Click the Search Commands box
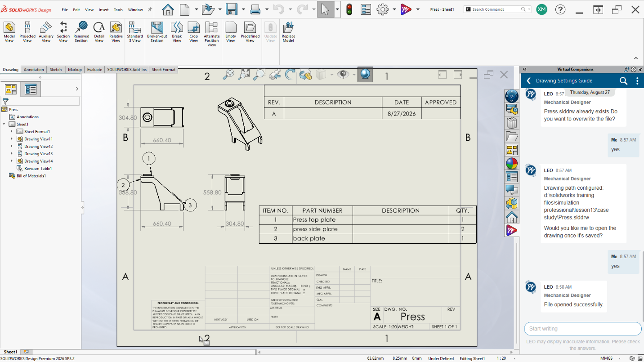This screenshot has height=362, width=644. [497, 9]
